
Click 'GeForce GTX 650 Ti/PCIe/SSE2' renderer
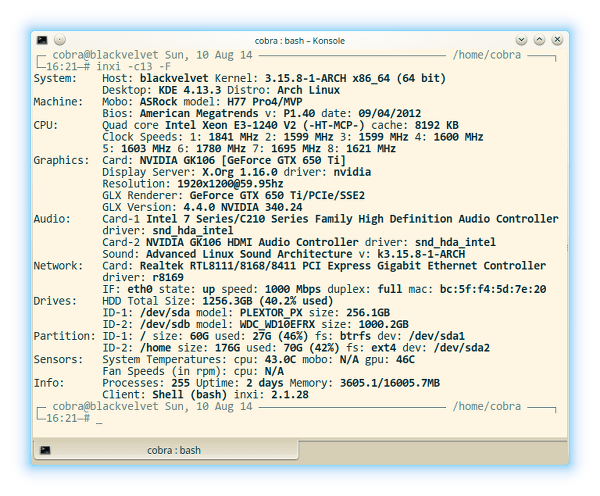coord(277,196)
